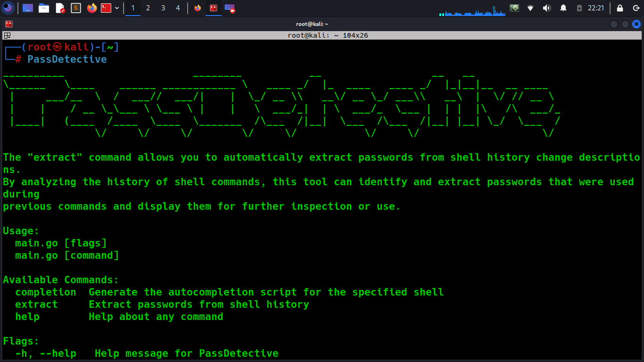Click the Terminator icon in window titlebar
Image resolution: width=644 pixels, height=362 pixels.
tap(8, 24)
